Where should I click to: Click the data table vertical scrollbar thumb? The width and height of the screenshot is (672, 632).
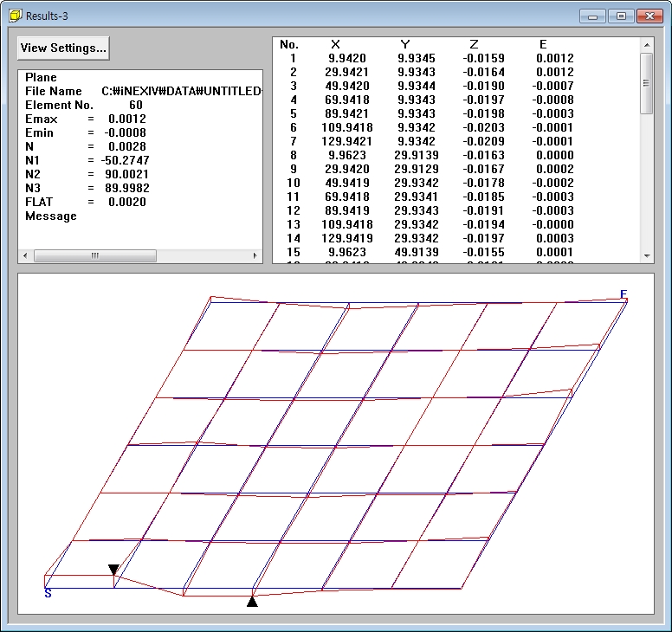(x=646, y=83)
